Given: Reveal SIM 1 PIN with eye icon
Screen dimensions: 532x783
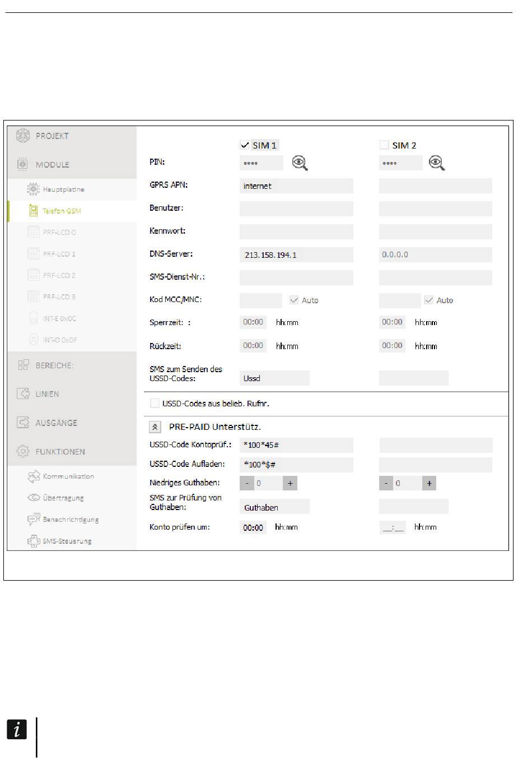Looking at the screenshot, I should tap(300, 163).
